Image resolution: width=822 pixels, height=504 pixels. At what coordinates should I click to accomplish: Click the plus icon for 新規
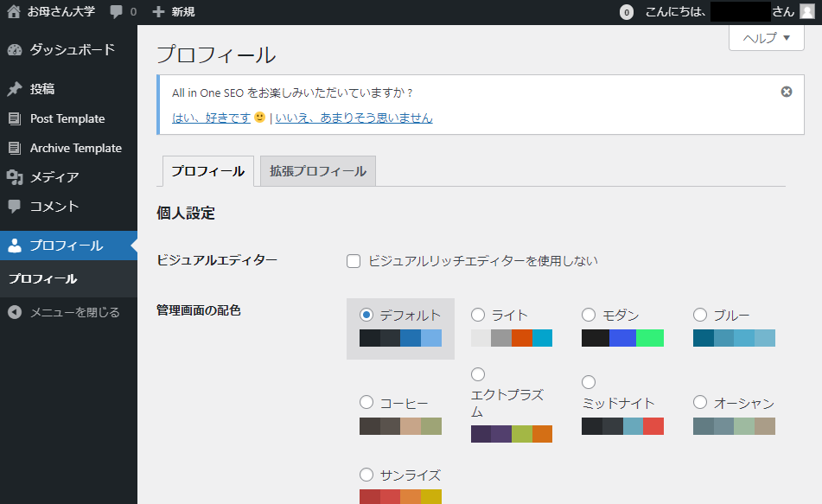(158, 11)
